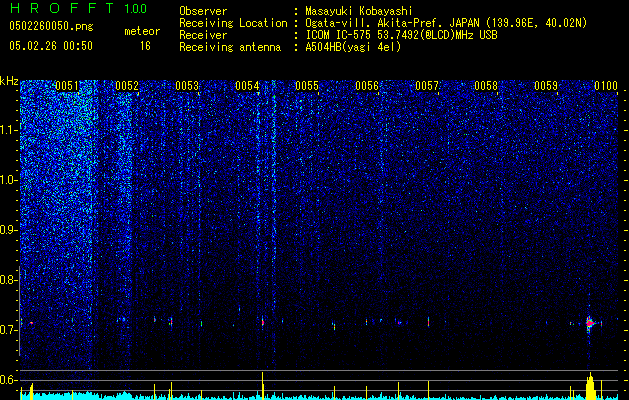The width and height of the screenshot is (629, 400).
Task: Click the meteor count value 16
Action: (x=145, y=46)
